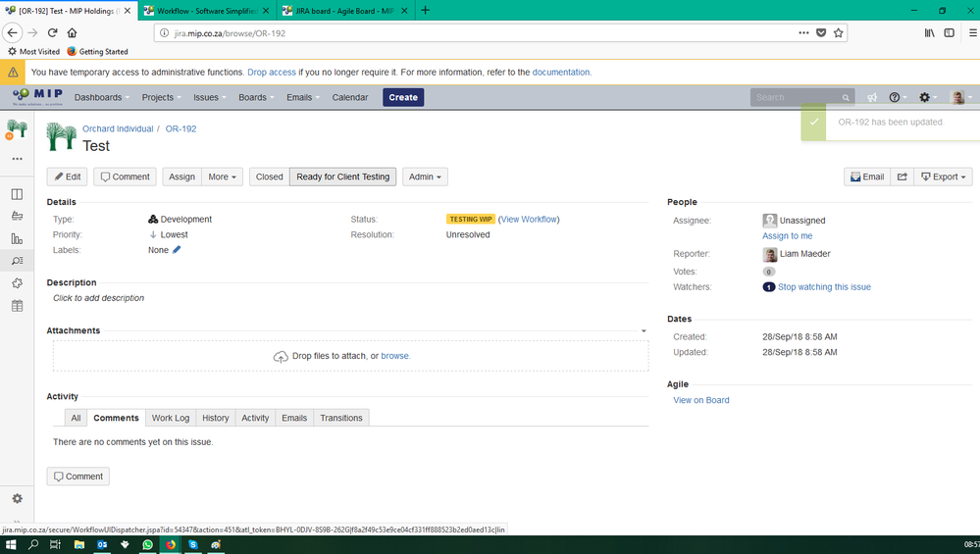The width and height of the screenshot is (980, 554).
Task: Open the Export dropdown
Action: point(943,176)
